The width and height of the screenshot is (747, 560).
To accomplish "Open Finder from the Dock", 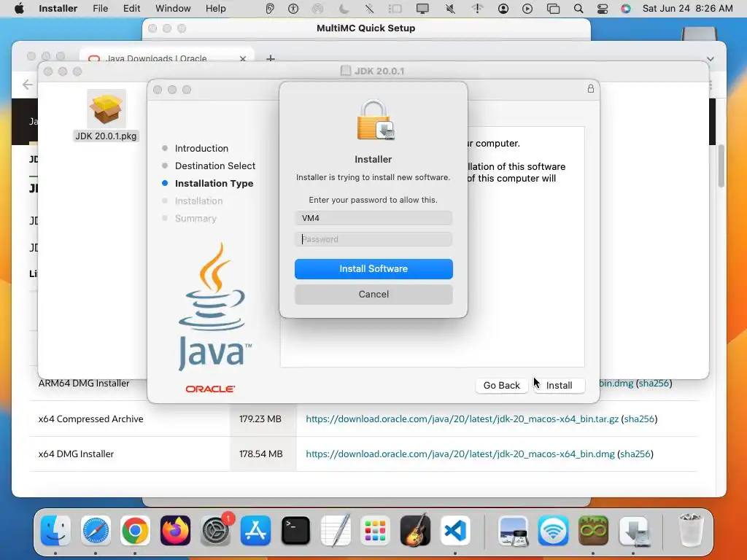I will point(55,531).
